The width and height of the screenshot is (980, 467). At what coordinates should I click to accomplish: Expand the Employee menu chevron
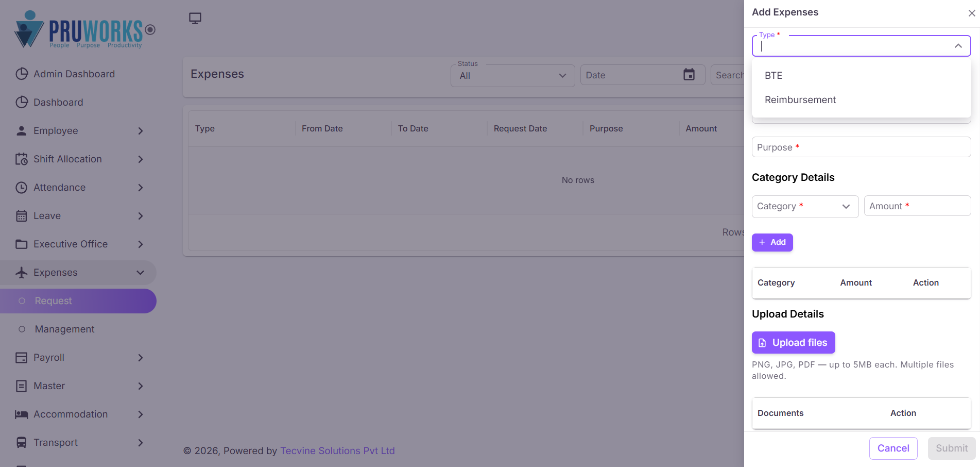click(x=141, y=131)
